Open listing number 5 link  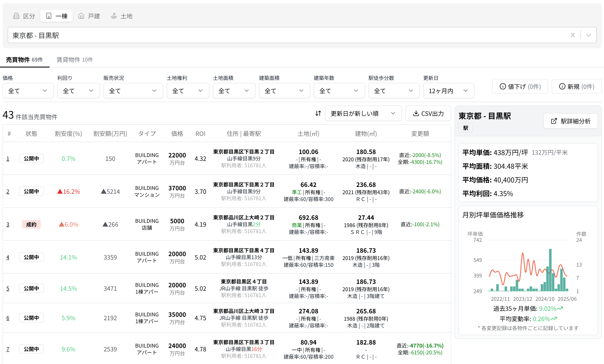[8, 289]
